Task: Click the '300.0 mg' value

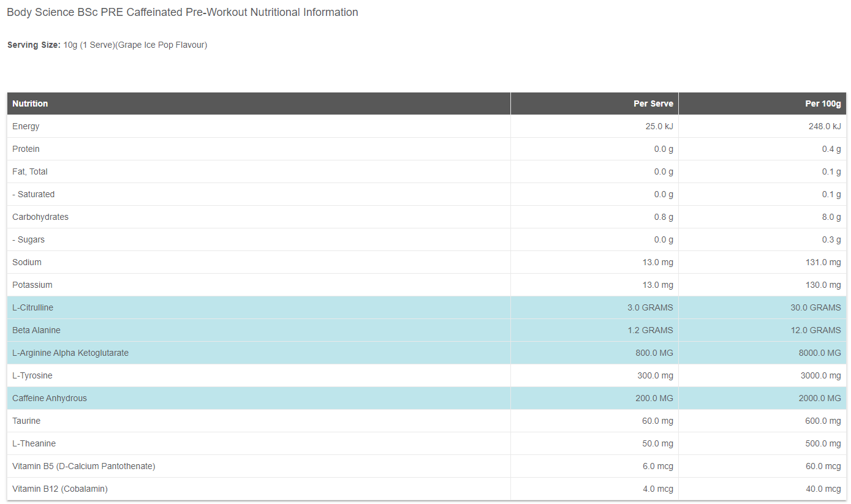Action: click(655, 375)
